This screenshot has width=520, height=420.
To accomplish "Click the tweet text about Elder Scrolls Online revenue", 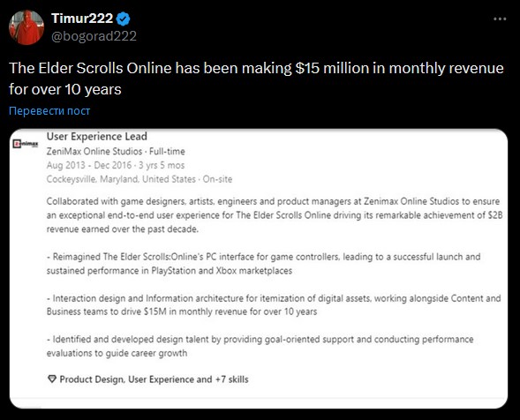I will [x=256, y=79].
